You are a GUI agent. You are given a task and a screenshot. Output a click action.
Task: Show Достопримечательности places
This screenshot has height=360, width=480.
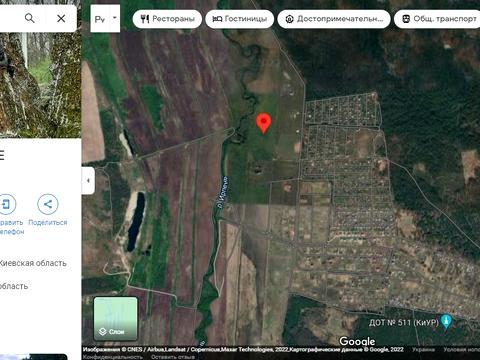(334, 19)
